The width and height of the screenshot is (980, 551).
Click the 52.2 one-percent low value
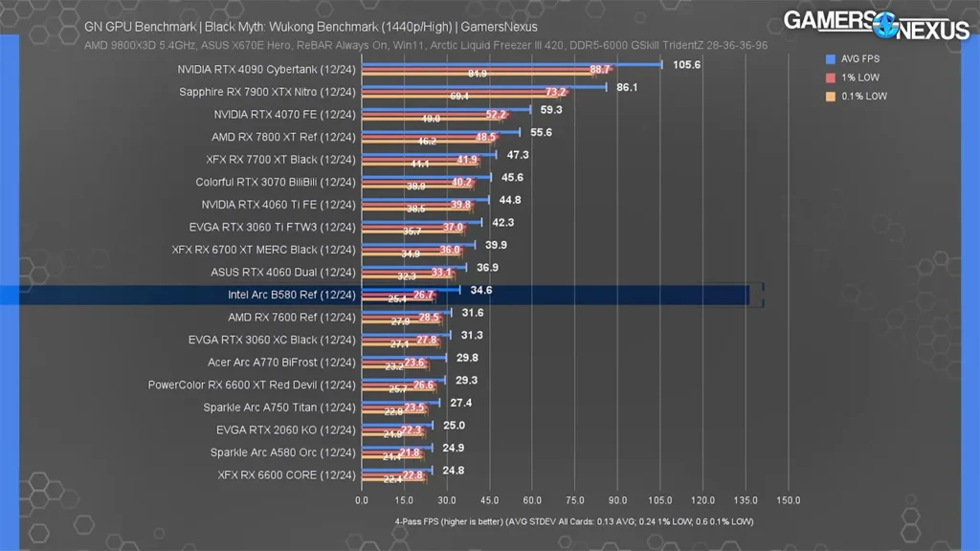click(496, 115)
